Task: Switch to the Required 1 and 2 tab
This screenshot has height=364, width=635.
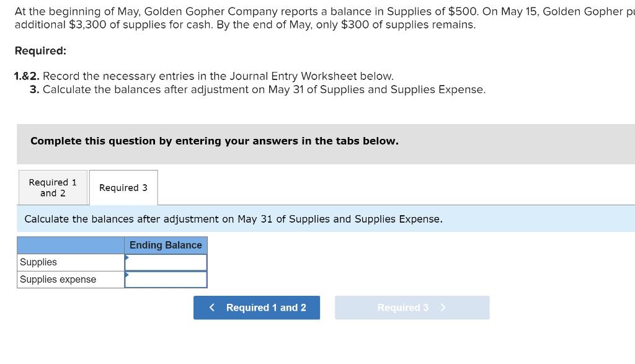Action: tap(52, 187)
